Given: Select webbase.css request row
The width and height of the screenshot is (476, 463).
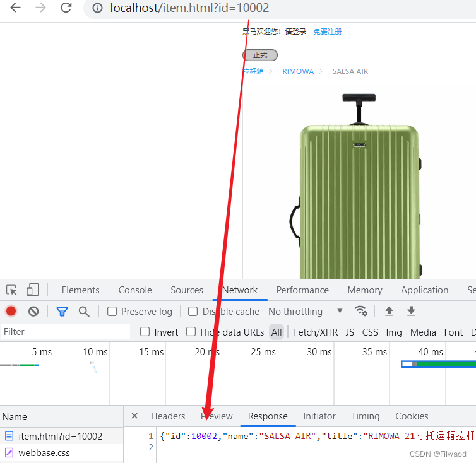Looking at the screenshot, I should [62, 453].
